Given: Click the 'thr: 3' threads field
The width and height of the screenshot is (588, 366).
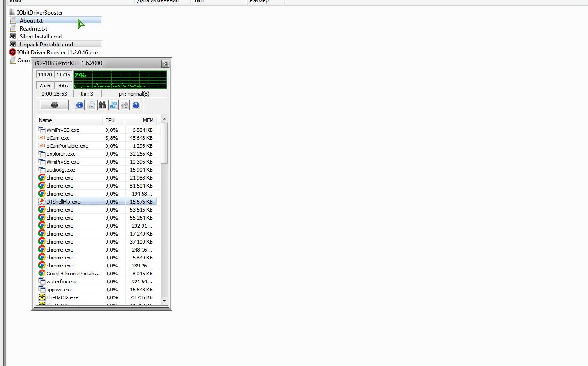Looking at the screenshot, I should [x=87, y=94].
